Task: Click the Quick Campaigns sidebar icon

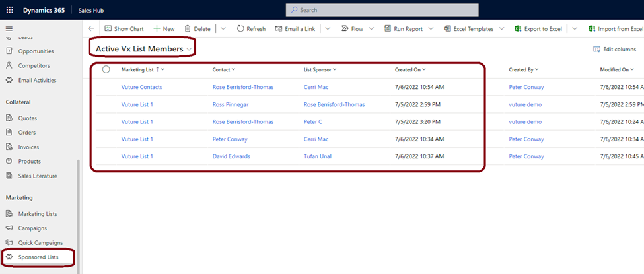Action: tap(9, 242)
